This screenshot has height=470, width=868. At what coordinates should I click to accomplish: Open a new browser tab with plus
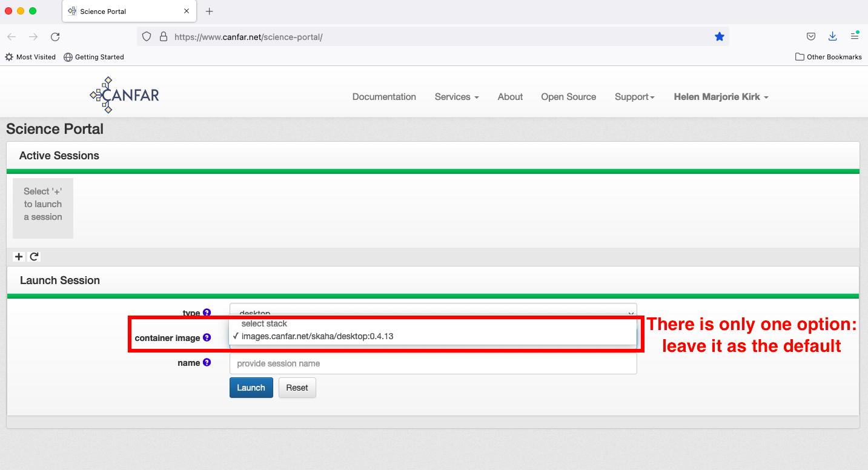210,11
